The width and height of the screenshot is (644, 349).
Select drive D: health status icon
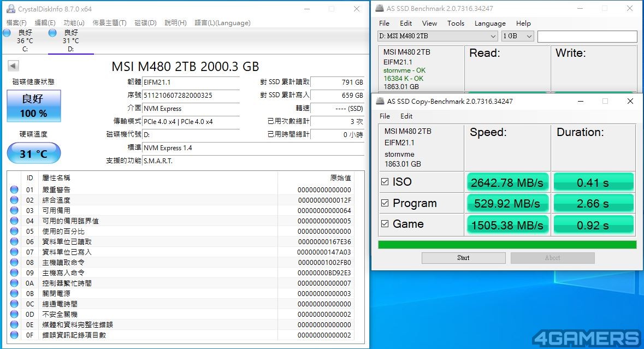tap(52, 33)
